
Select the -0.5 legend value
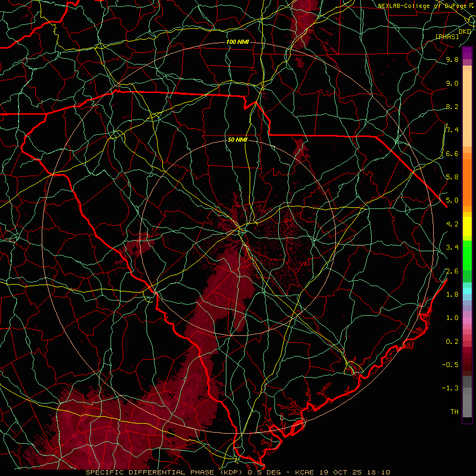450,365
